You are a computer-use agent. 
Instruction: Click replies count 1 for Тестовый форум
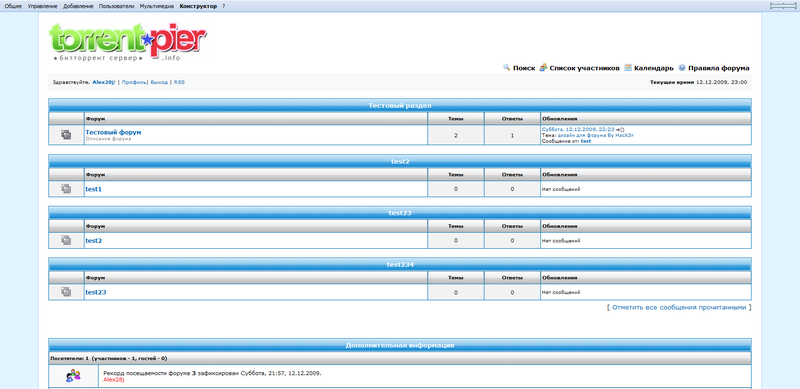pos(512,135)
